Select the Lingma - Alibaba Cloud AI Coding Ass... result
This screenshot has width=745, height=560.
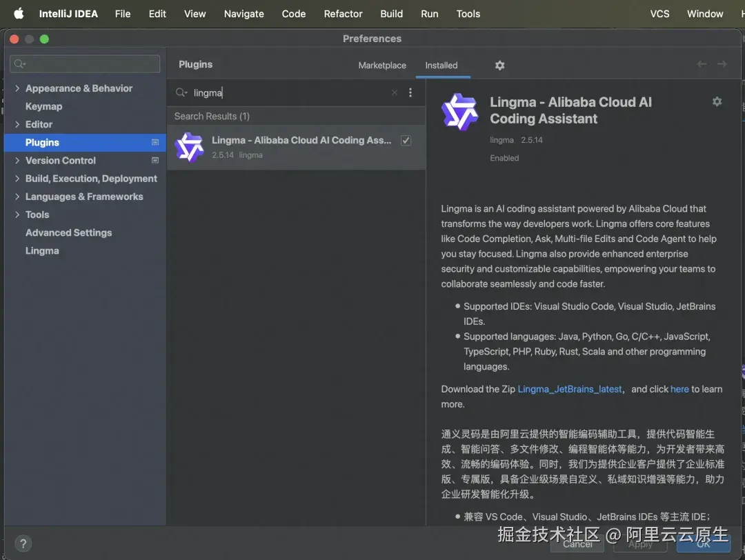coord(296,148)
